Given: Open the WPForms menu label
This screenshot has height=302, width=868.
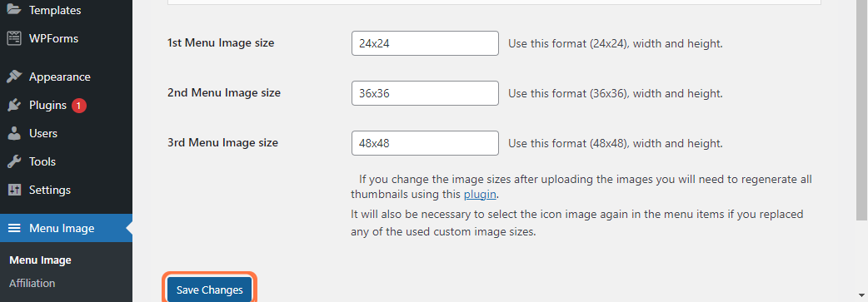Looking at the screenshot, I should tap(53, 39).
